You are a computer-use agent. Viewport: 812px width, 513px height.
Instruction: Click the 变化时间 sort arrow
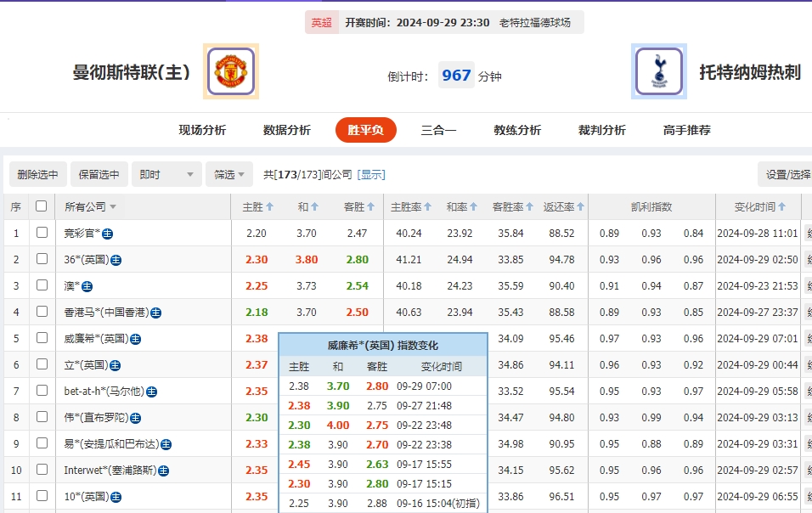point(781,206)
